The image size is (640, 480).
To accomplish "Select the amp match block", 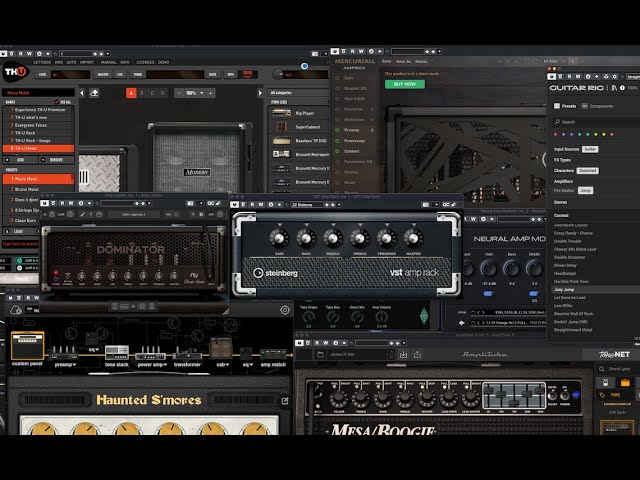I will pyautogui.click(x=273, y=358).
